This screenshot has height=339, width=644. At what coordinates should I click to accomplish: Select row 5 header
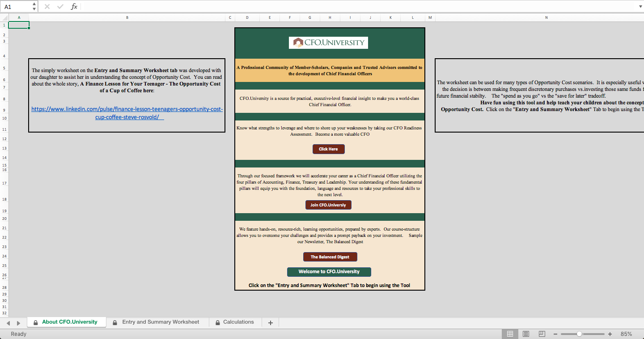coord(4,68)
